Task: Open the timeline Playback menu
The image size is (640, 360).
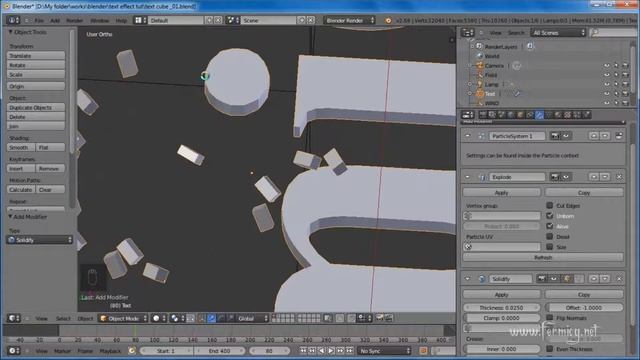Action: click(110, 351)
